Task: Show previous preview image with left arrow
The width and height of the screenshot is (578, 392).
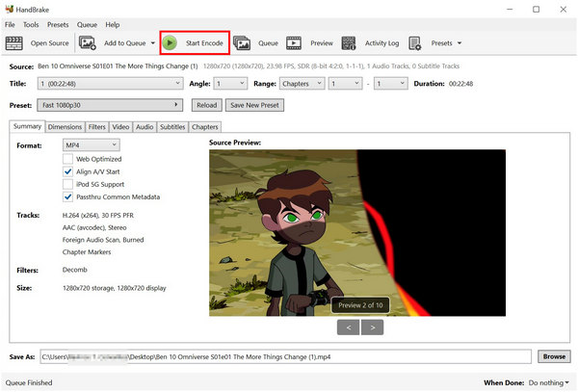Action: pyautogui.click(x=346, y=327)
